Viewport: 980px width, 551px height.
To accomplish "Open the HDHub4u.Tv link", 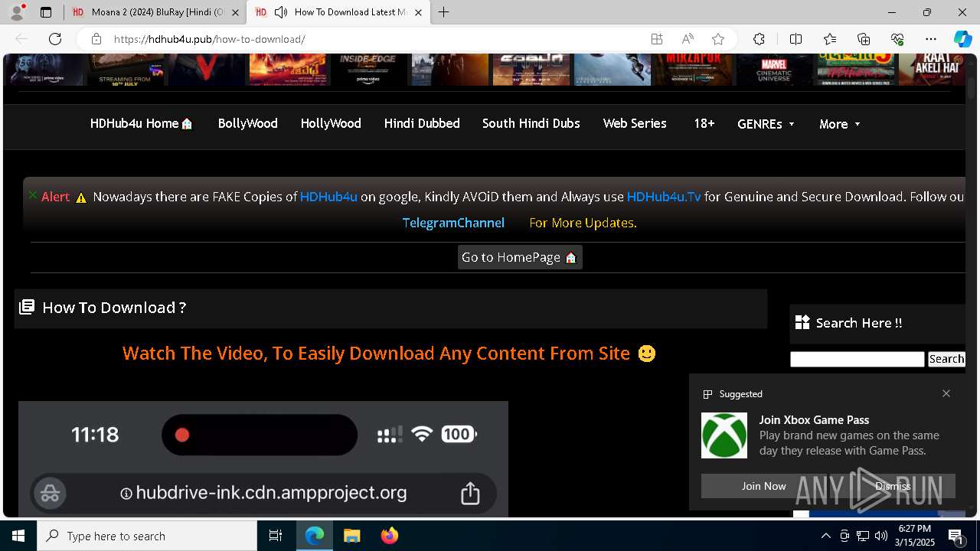I will click(664, 197).
